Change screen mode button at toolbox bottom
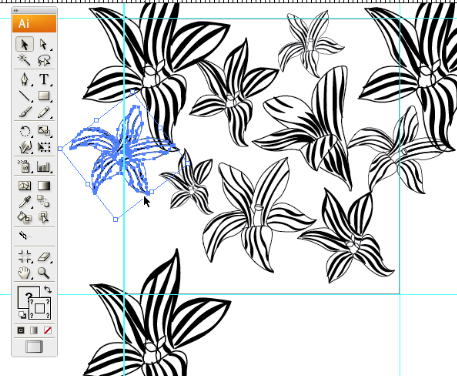The width and height of the screenshot is (457, 376). pyautogui.click(x=34, y=346)
